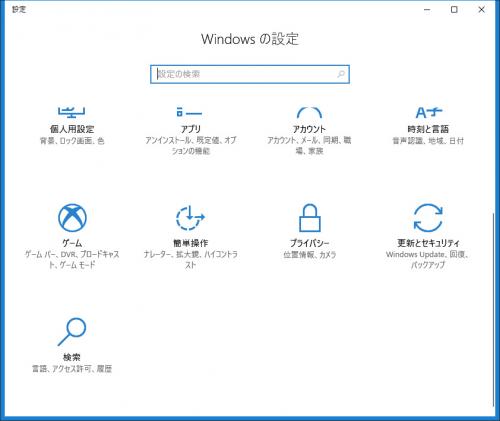The height and width of the screenshot is (421, 500).
Task: Focus the 設定の検索 search field
Action: [250, 74]
